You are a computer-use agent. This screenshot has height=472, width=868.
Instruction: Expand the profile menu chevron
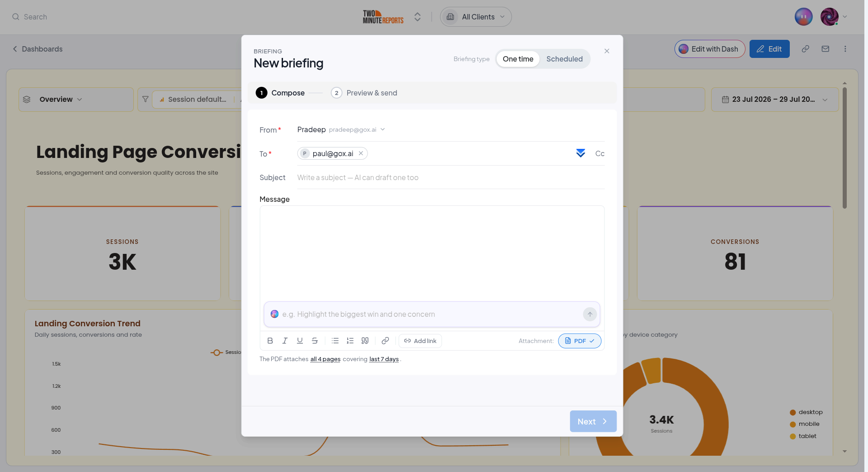844,17
